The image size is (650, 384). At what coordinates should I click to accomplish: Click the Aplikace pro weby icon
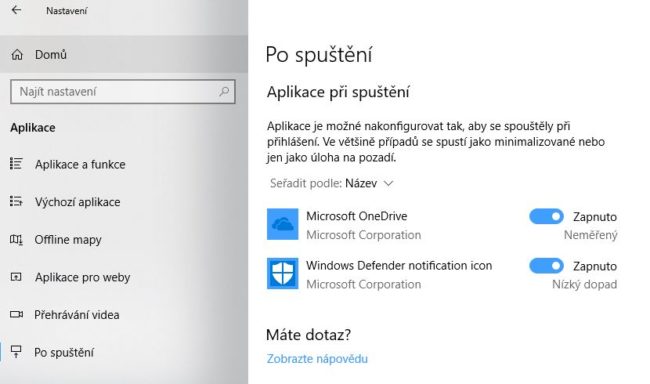point(16,277)
